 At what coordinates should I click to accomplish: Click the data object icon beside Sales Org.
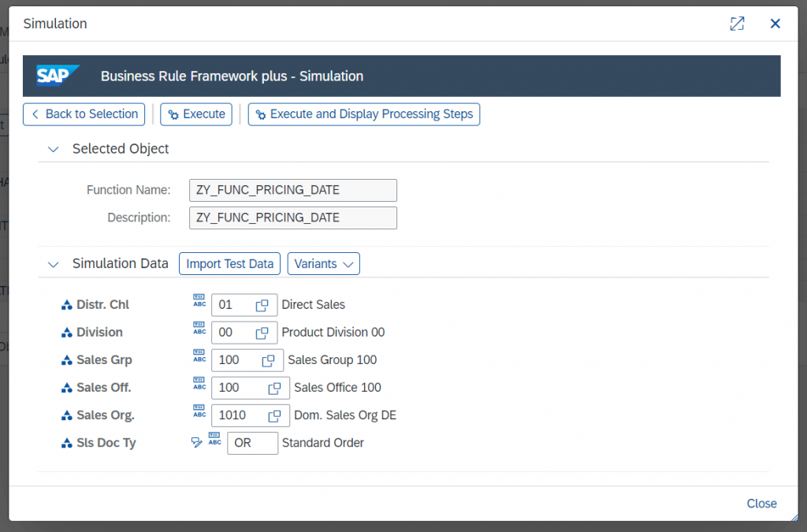(x=66, y=415)
